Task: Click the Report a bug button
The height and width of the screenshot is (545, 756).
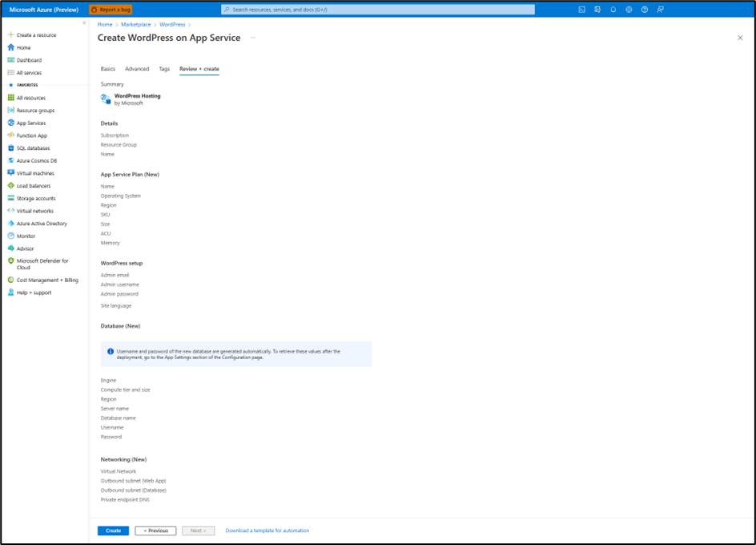Action: coord(111,10)
